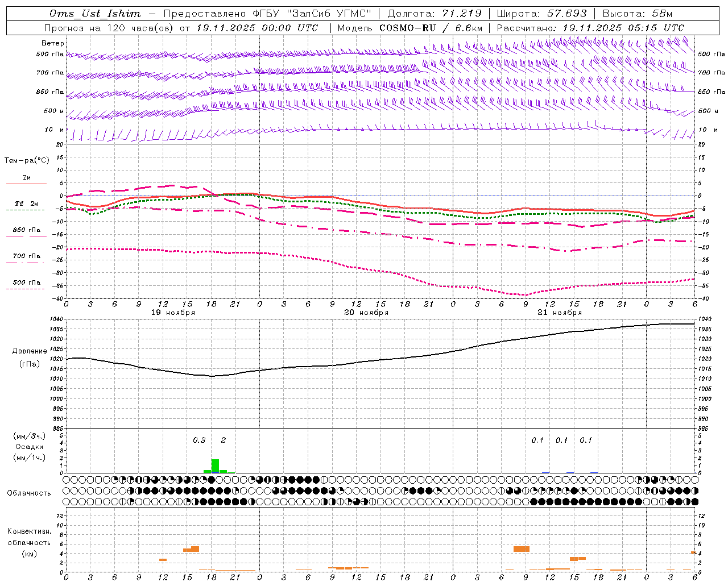The height and width of the screenshot is (582, 728).
Task: Click the Тем-ра(°C) temperature axis label
Action: click(x=27, y=160)
